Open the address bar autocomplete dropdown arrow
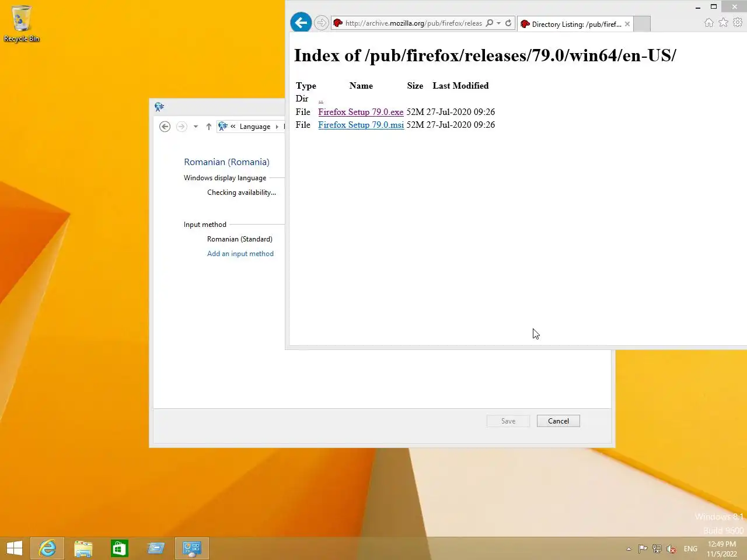747x560 pixels. pos(499,23)
